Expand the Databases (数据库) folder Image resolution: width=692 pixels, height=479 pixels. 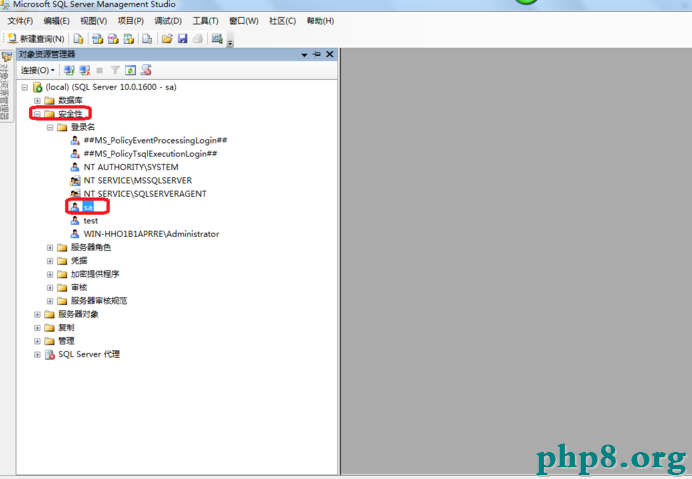pyautogui.click(x=38, y=101)
